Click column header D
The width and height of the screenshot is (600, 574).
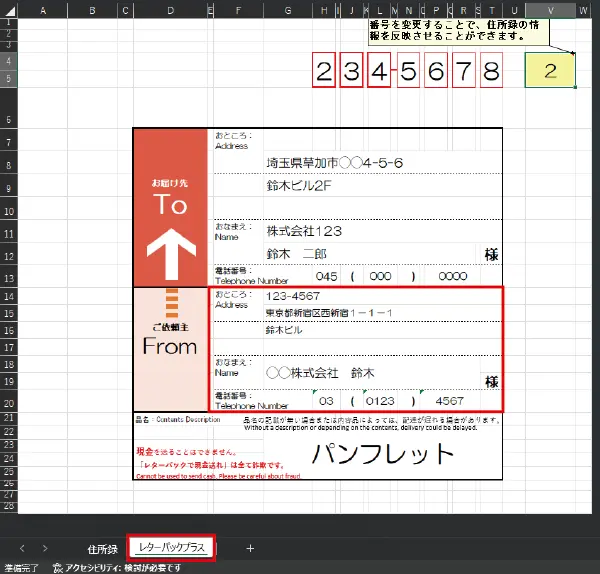[170, 10]
